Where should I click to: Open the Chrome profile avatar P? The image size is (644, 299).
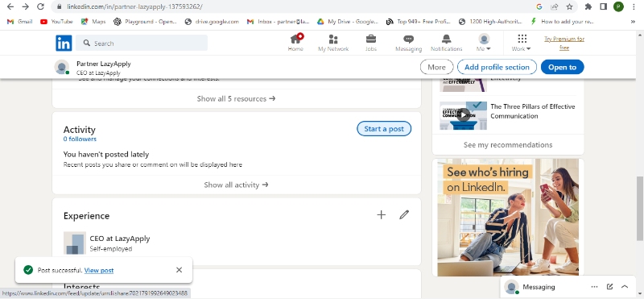618,6
